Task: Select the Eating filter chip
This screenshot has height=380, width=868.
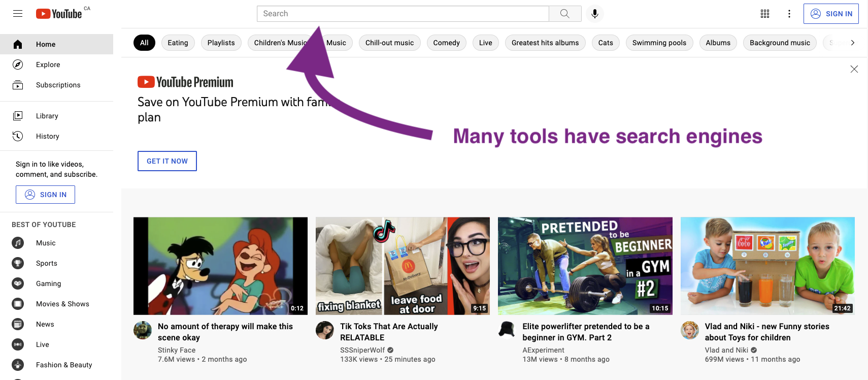Action: tap(178, 43)
